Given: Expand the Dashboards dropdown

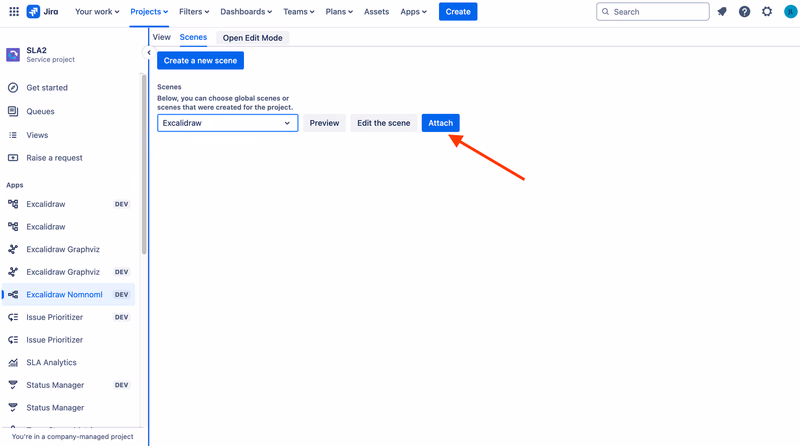Looking at the screenshot, I should point(246,11).
